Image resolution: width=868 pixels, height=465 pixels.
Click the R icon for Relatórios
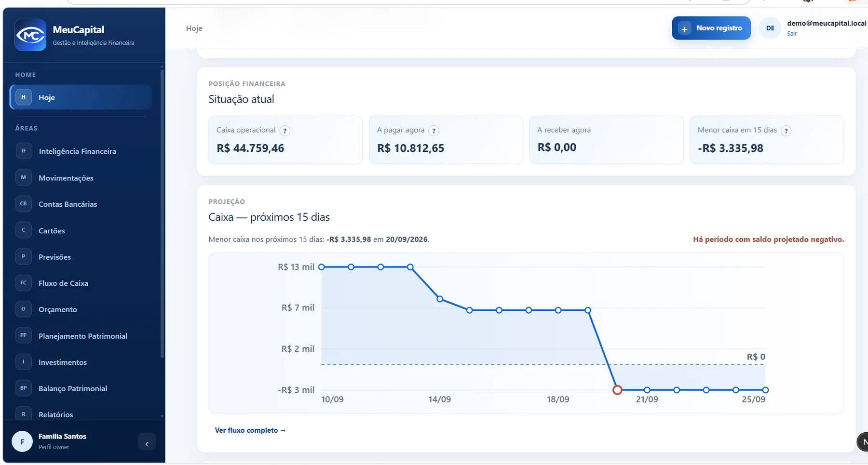(x=23, y=414)
